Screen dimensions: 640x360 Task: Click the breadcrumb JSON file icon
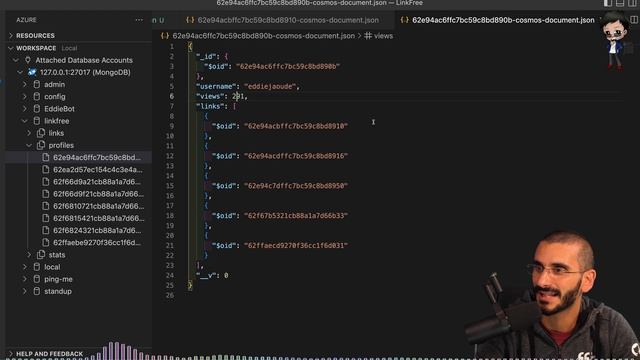coord(165,36)
